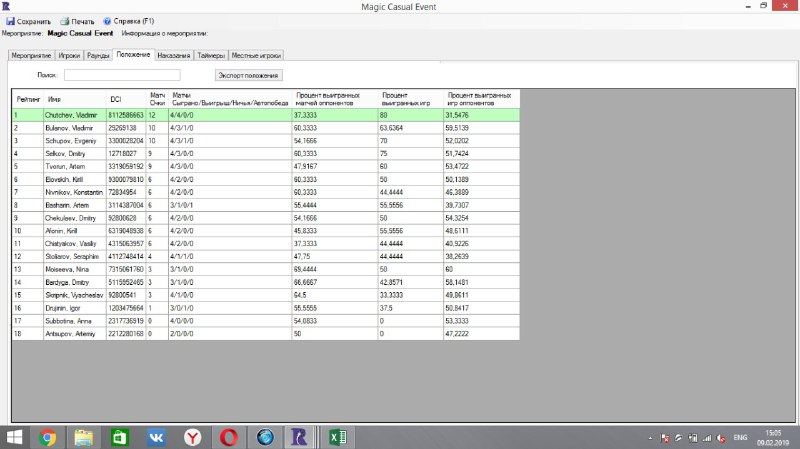Click the Поиск search field
Viewport: 800px width, 449px height.
[x=122, y=75]
